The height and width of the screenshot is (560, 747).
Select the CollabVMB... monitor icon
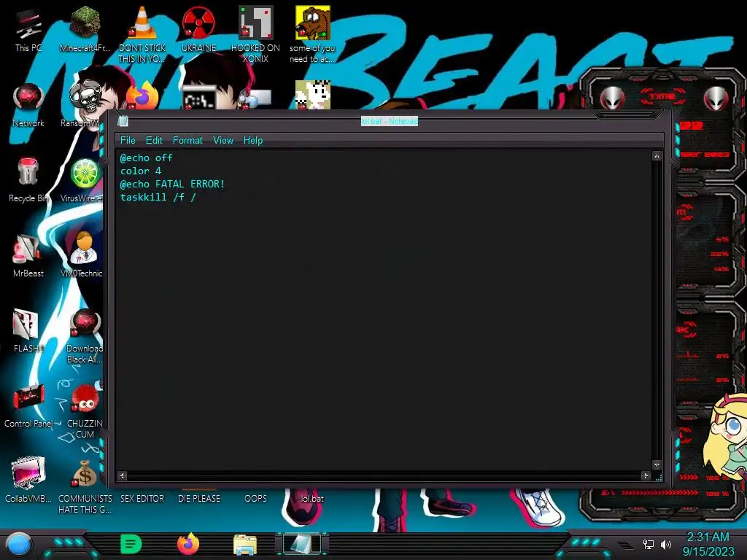[28, 479]
